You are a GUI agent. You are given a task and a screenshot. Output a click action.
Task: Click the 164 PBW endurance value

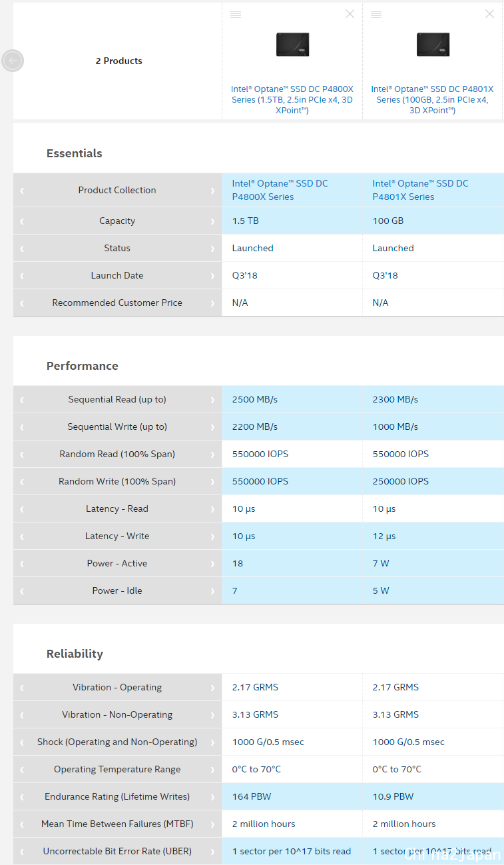point(252,796)
